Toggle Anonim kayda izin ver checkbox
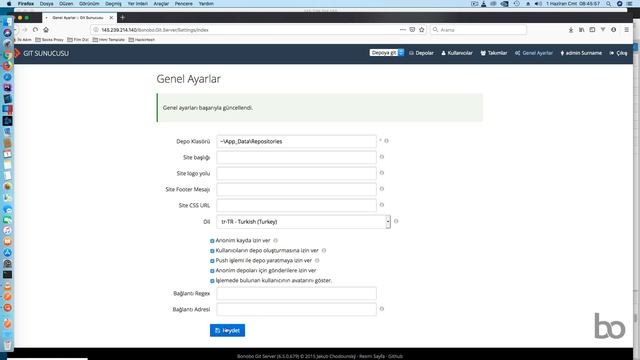This screenshot has height=360, width=640. coord(212,241)
